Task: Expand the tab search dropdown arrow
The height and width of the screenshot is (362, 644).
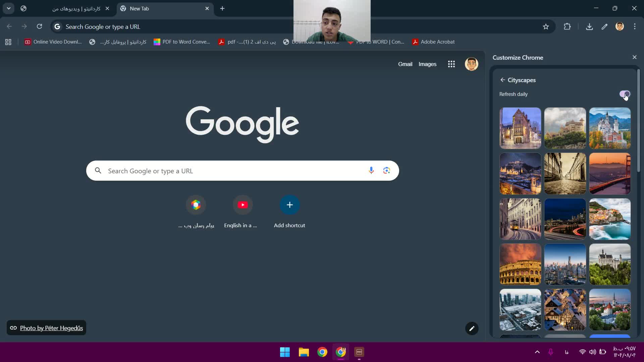Action: pyautogui.click(x=9, y=8)
